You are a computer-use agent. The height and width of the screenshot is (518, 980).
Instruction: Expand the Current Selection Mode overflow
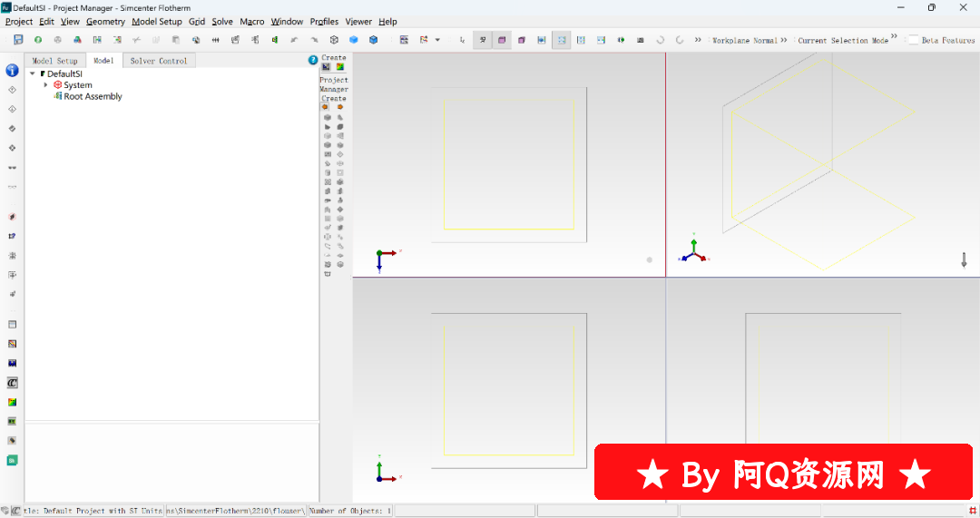tap(894, 36)
